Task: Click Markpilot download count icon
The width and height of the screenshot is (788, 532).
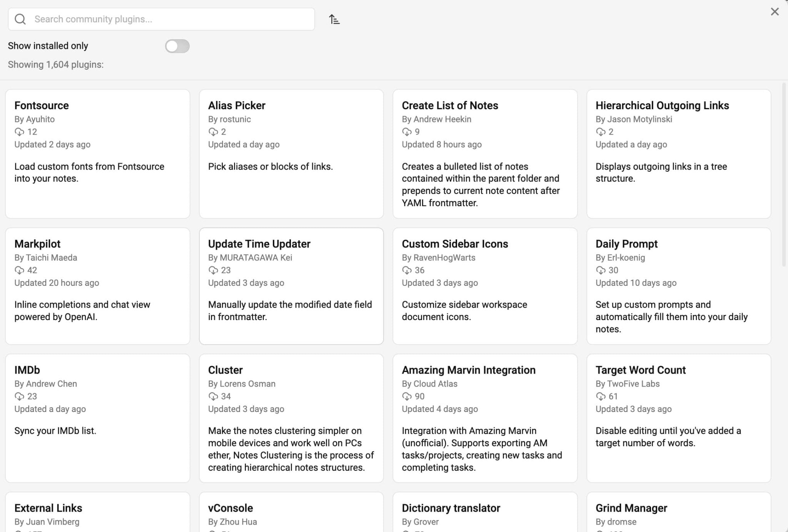Action: (x=19, y=270)
